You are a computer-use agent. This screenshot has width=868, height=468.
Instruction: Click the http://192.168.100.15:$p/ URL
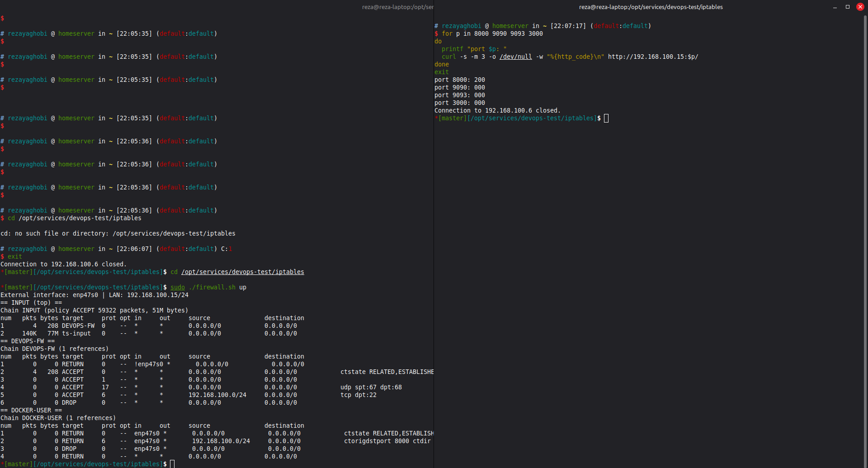click(653, 57)
